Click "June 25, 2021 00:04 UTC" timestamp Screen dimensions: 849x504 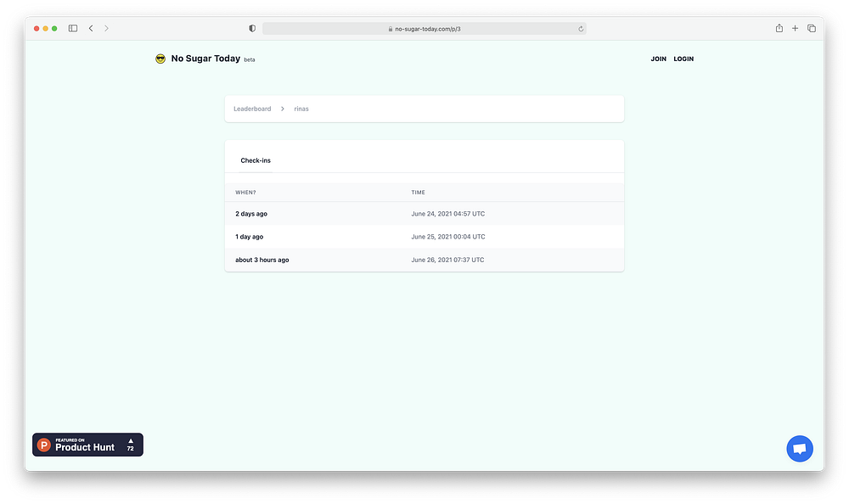click(x=447, y=237)
